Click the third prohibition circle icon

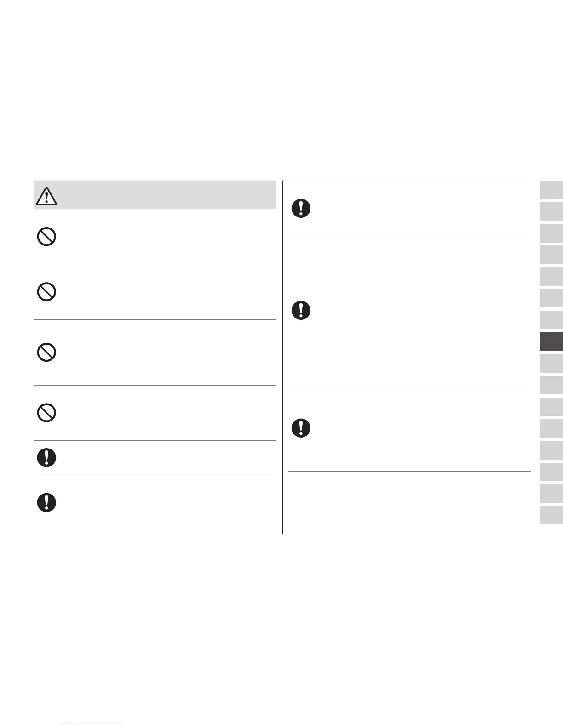click(x=46, y=353)
